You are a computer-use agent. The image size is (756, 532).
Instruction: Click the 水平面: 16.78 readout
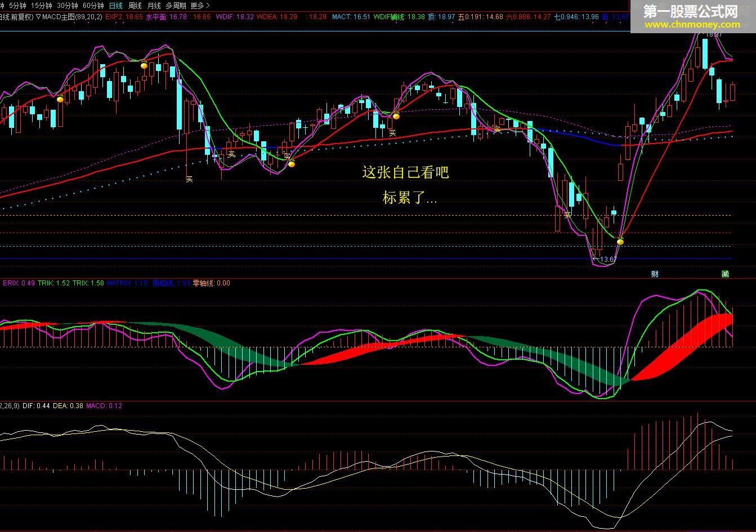pyautogui.click(x=166, y=17)
